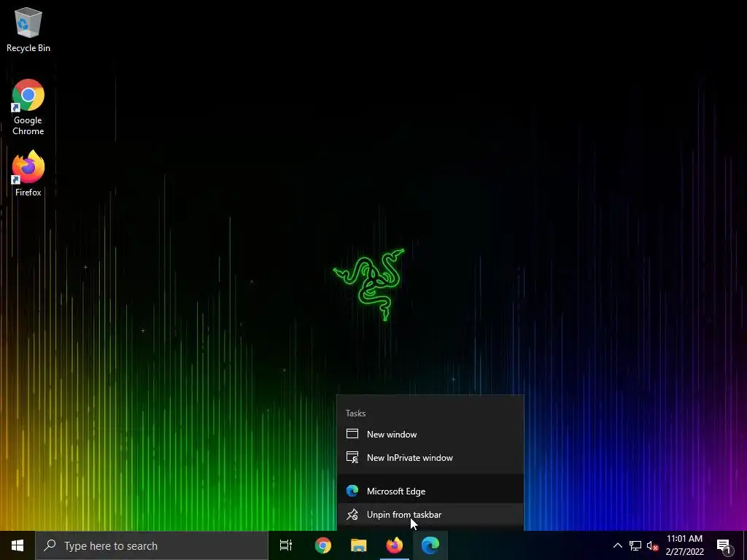Switch to Firefox on the taskbar
747x560 pixels.
click(x=395, y=545)
